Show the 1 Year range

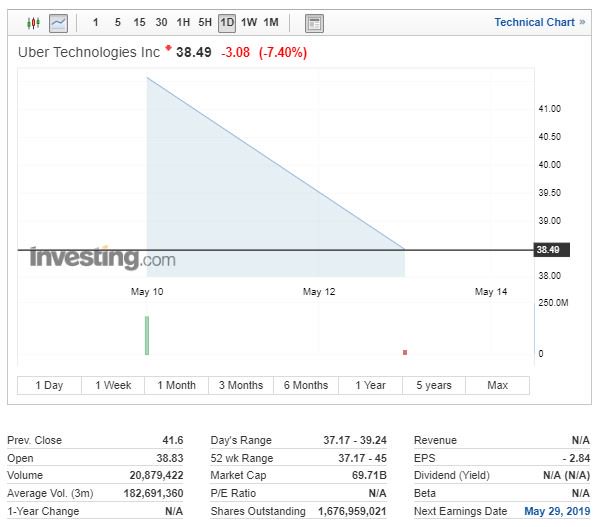pyautogui.click(x=370, y=385)
